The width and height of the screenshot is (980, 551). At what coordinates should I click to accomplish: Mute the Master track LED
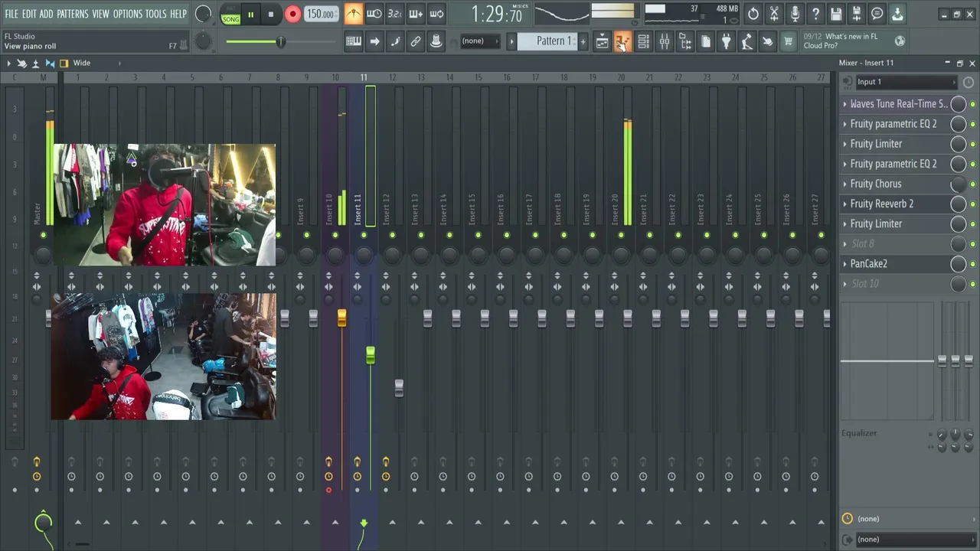43,235
